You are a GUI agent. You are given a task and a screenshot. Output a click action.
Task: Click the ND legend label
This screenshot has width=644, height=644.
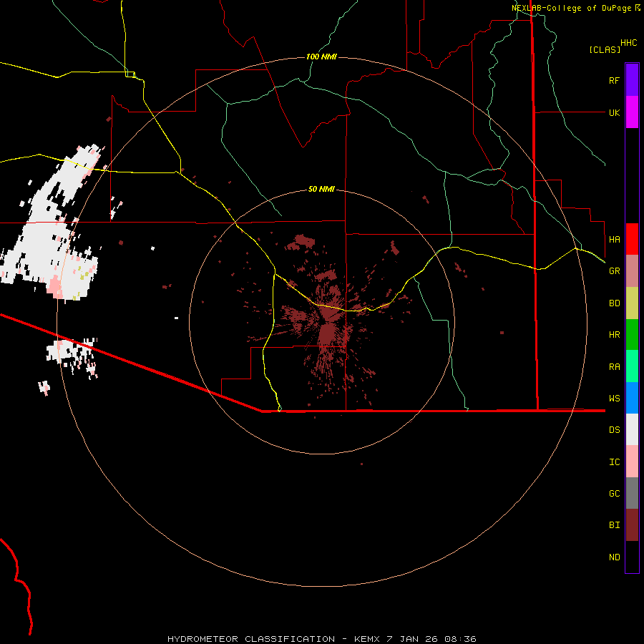pos(614,557)
